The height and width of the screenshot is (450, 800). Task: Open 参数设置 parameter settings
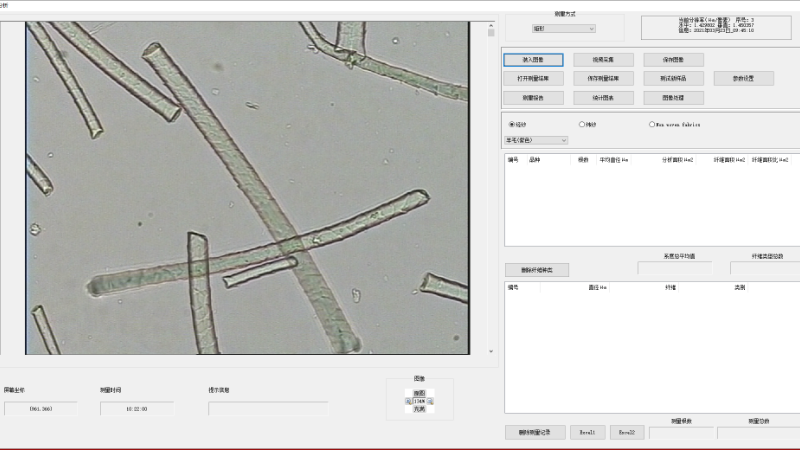pos(743,78)
